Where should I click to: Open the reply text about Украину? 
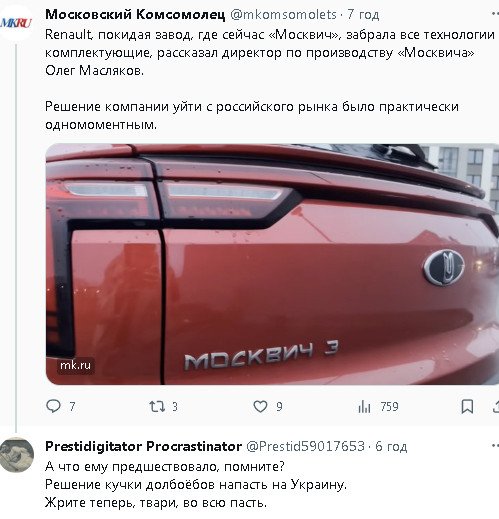pyautogui.click(x=196, y=484)
